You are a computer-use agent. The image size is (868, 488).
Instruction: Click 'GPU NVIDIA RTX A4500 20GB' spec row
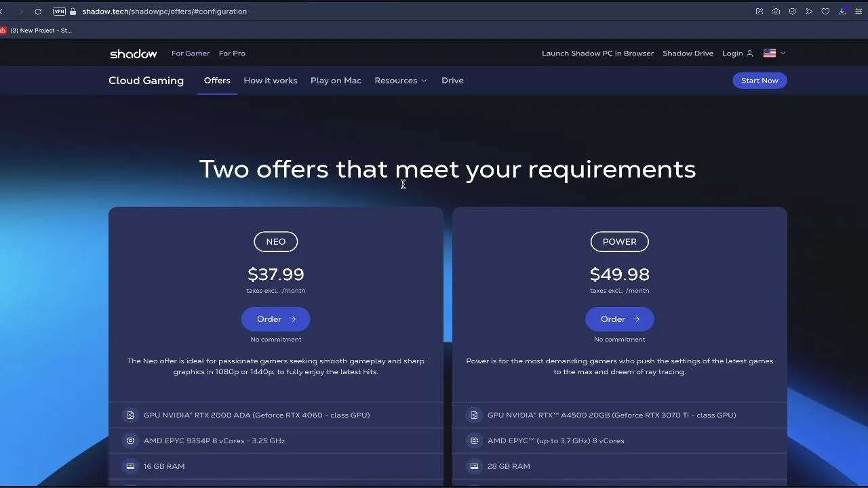619,415
